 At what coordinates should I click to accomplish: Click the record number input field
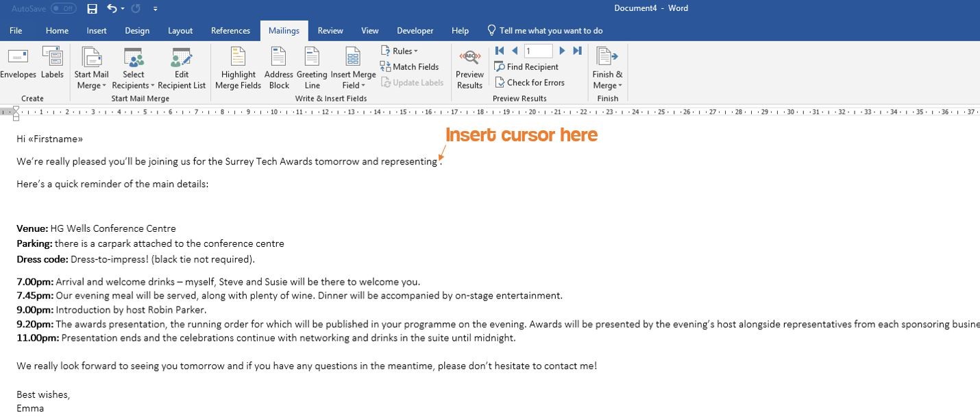point(538,51)
